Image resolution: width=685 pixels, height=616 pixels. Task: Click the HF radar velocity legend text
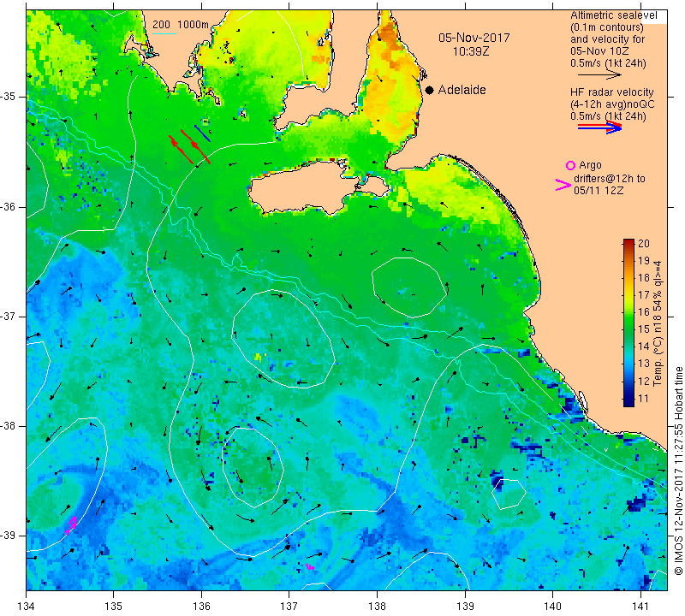(x=611, y=92)
